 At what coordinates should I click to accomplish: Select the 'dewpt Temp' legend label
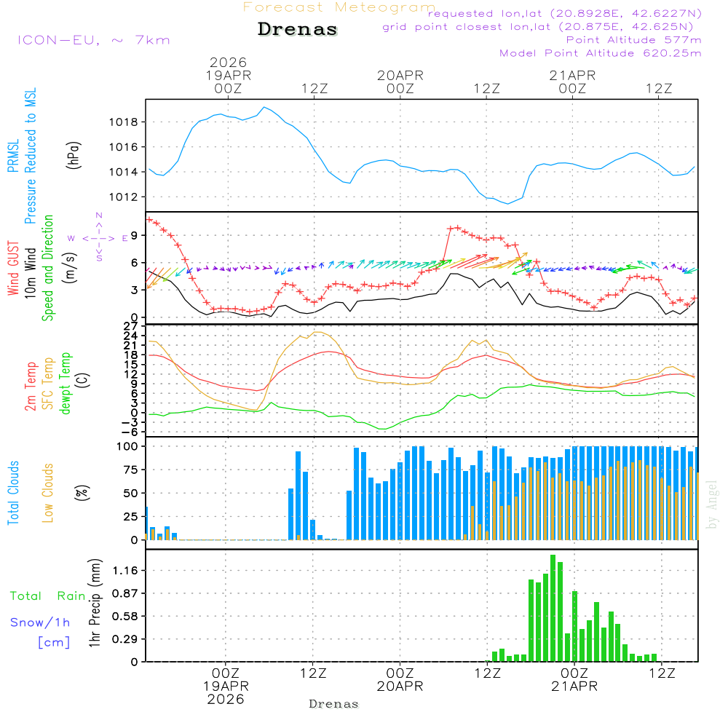(x=66, y=384)
